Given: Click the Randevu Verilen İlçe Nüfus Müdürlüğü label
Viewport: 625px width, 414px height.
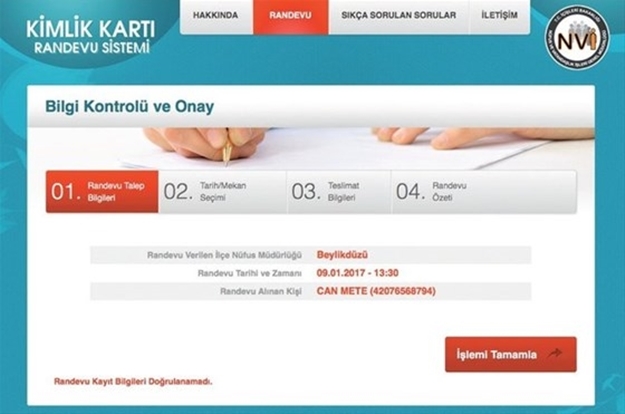Looking at the screenshot, I should tap(225, 255).
